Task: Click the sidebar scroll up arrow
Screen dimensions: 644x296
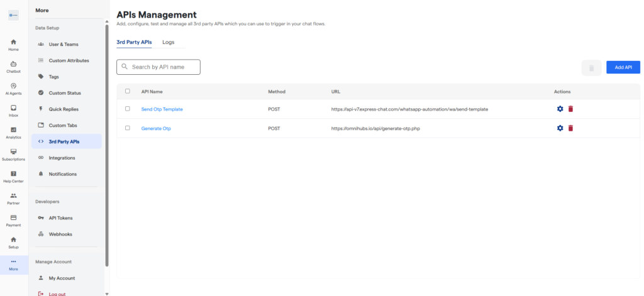Action: (x=107, y=21)
